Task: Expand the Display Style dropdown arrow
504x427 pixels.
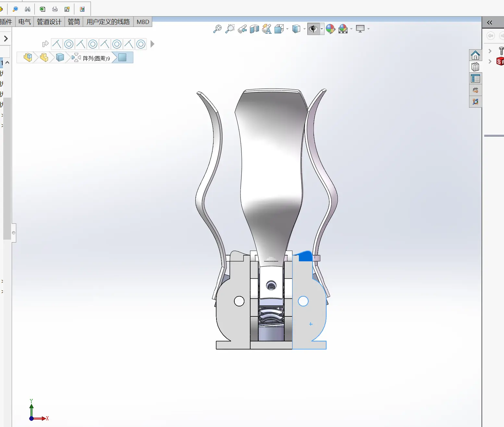Action: pyautogui.click(x=304, y=29)
